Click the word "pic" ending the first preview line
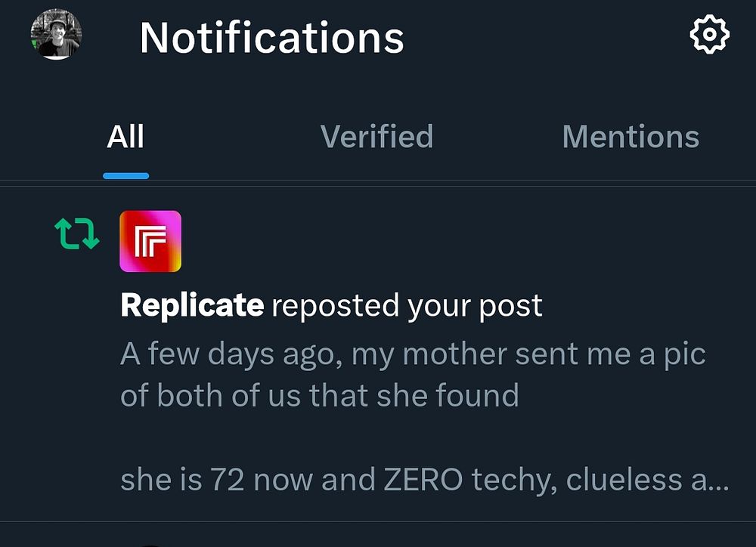 tap(683, 354)
